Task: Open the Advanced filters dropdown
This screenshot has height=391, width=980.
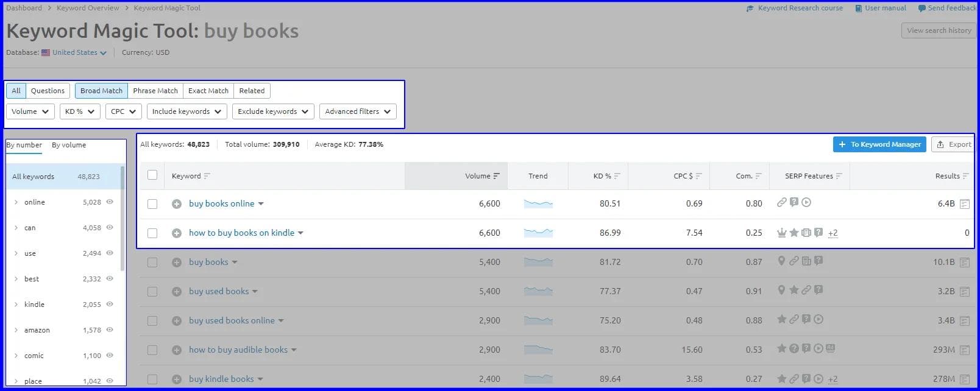Action: [358, 111]
